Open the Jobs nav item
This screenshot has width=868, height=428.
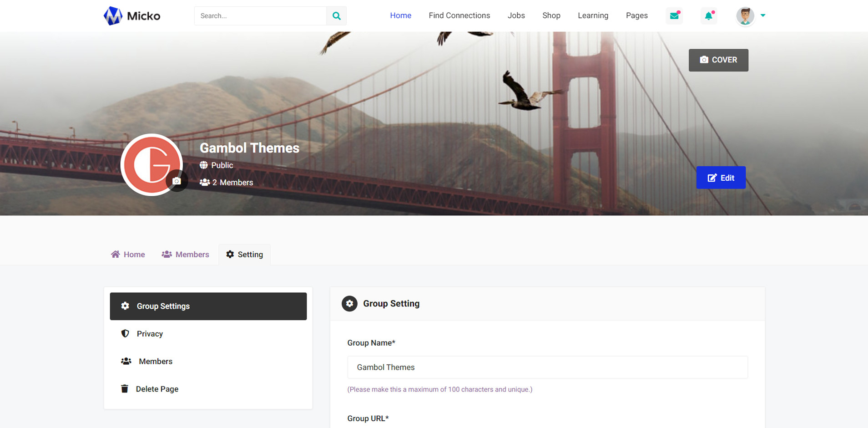click(x=516, y=15)
